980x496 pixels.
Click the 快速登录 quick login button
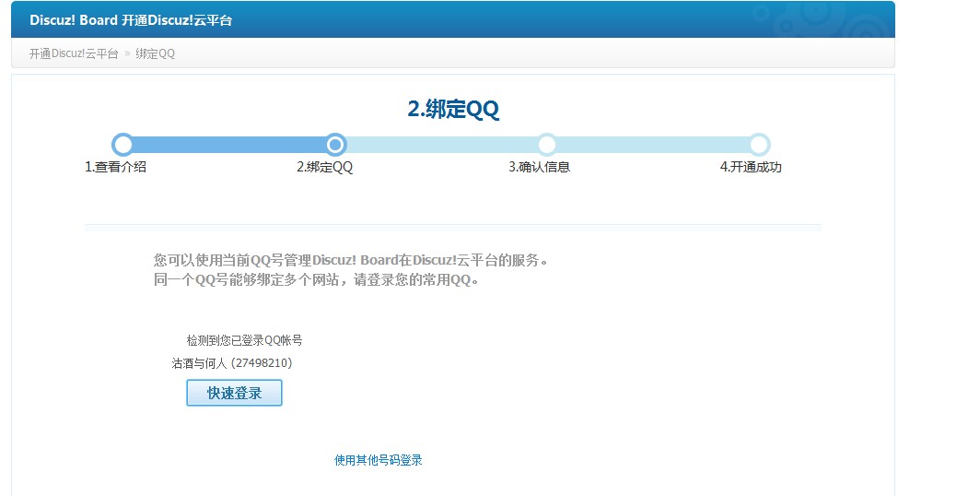(x=234, y=393)
